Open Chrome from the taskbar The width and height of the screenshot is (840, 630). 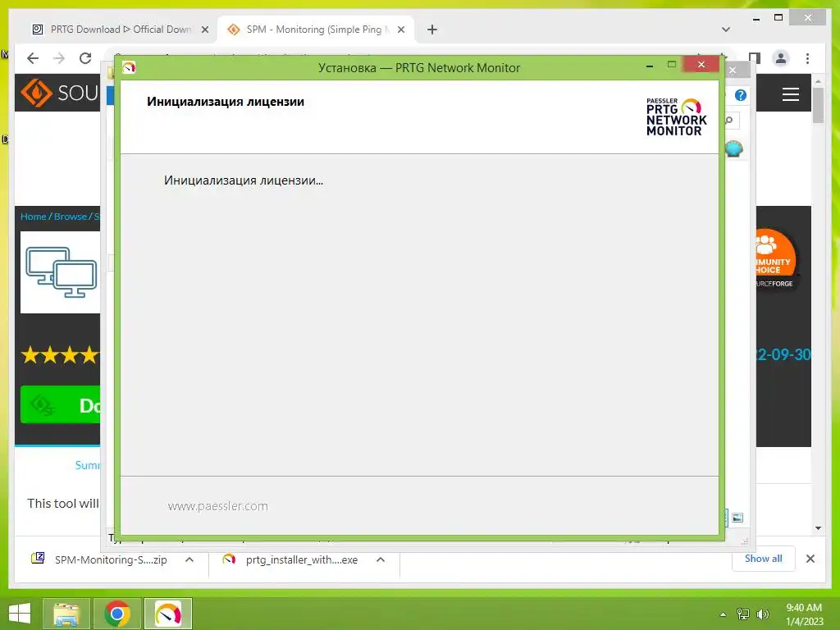coord(117,614)
